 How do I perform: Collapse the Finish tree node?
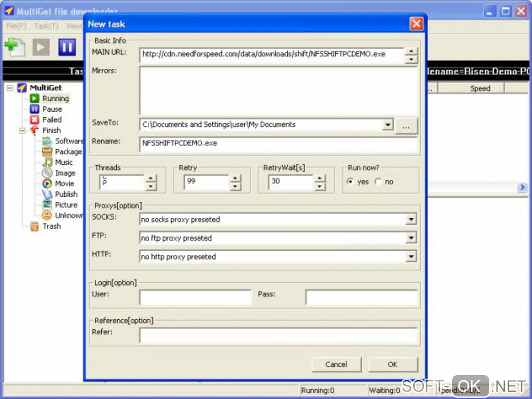coord(22,130)
